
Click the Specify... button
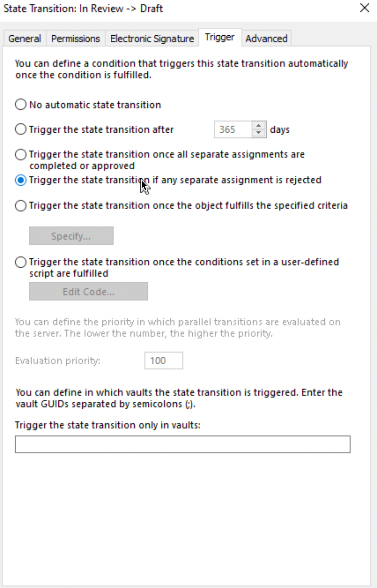pyautogui.click(x=71, y=236)
